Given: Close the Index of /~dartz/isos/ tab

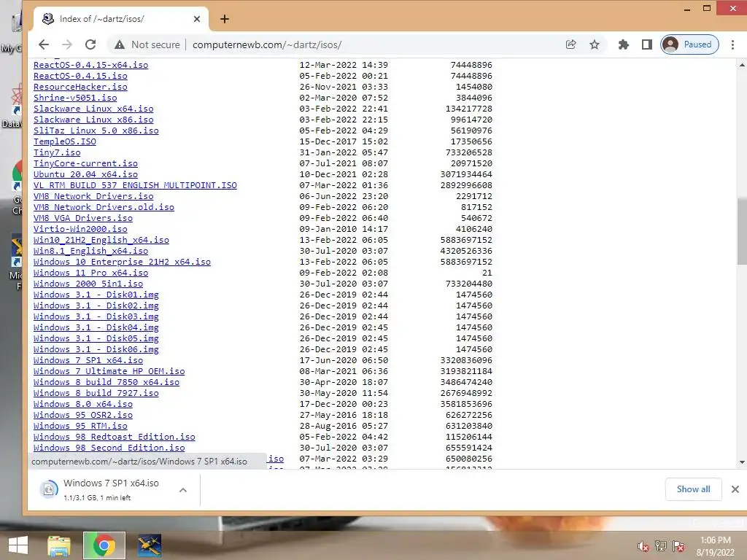Looking at the screenshot, I should coord(197,19).
